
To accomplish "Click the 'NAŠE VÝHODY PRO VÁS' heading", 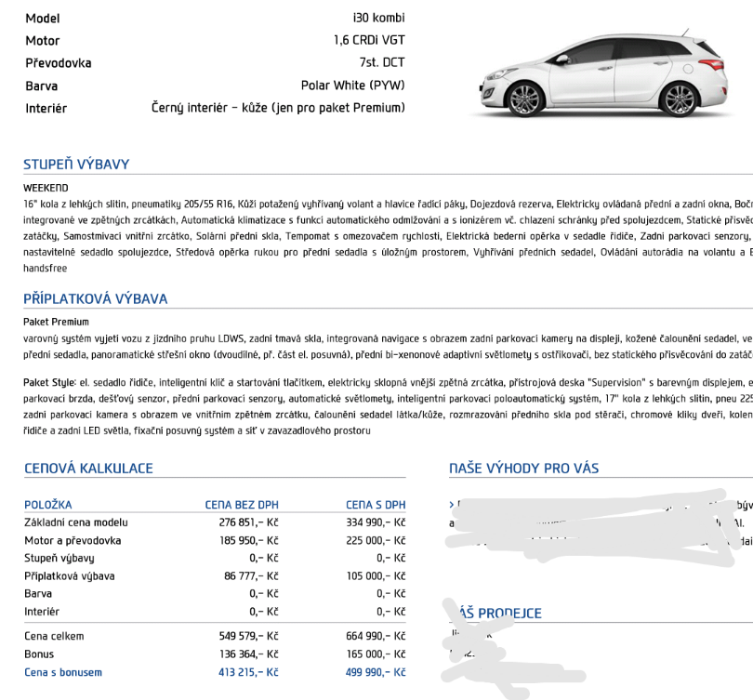I will coord(524,469).
